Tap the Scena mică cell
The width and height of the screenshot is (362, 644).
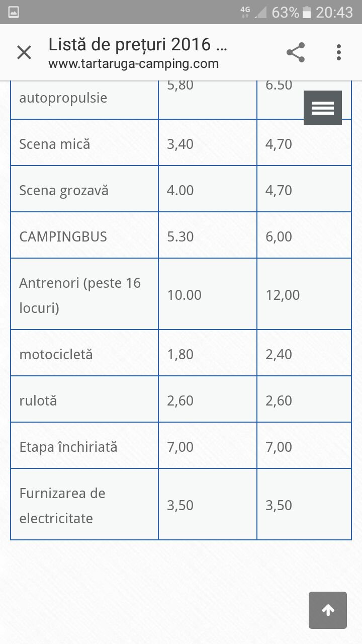coord(84,143)
